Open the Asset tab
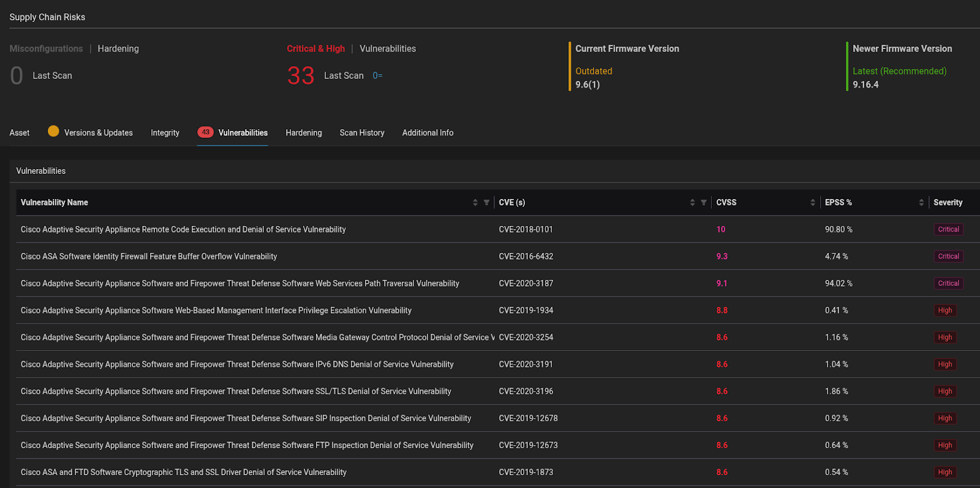This screenshot has height=488, width=980. tap(20, 133)
